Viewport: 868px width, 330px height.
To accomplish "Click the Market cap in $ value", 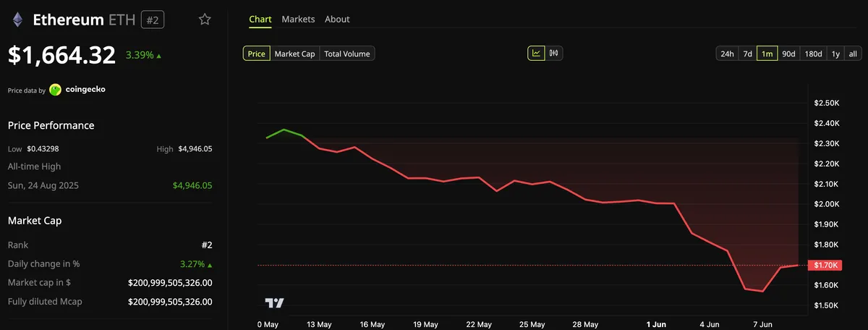I will coord(170,282).
